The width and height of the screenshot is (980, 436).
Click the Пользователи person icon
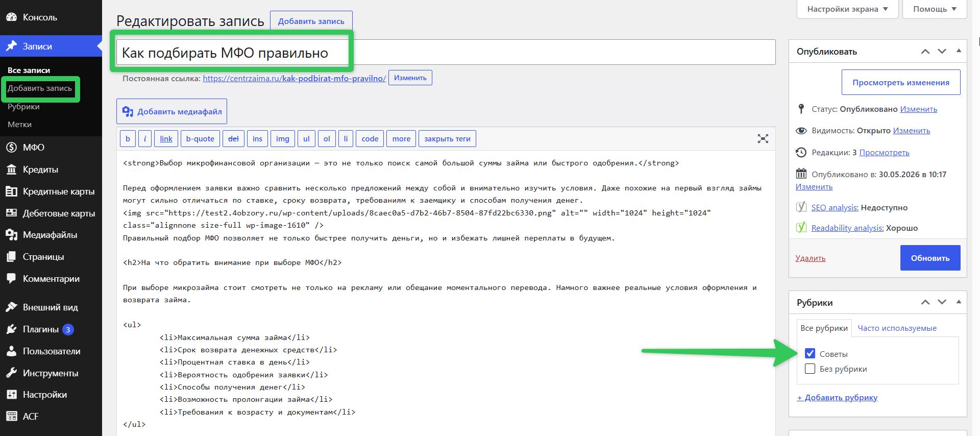11,351
